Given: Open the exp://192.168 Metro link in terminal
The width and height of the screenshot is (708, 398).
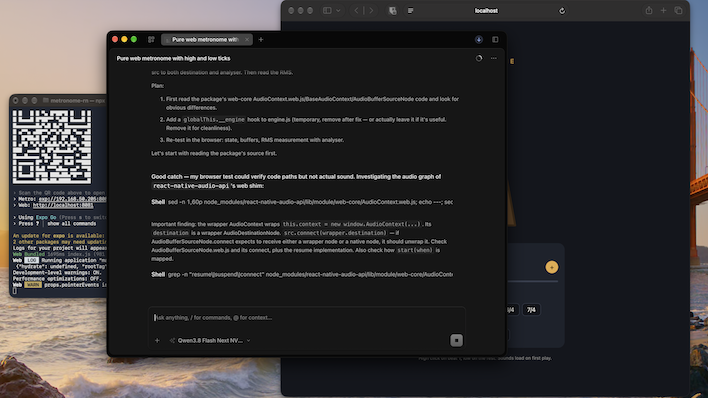Looking at the screenshot, I should coord(72,199).
